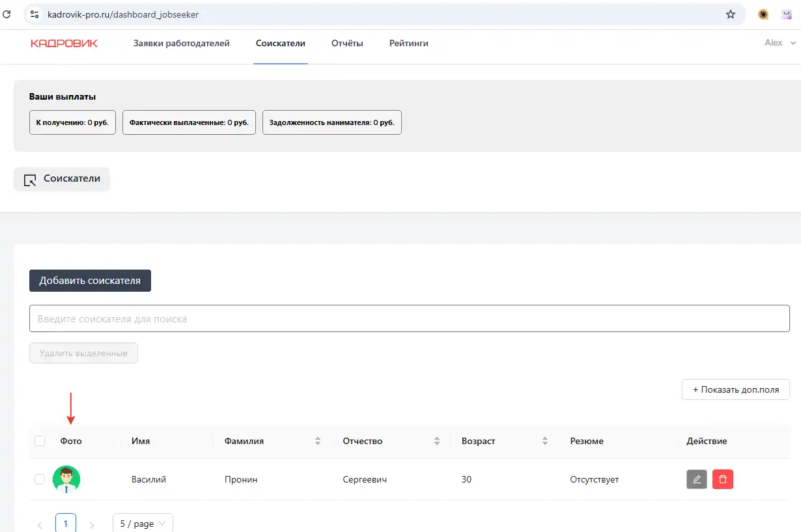Switch to the Отчёты tab
The width and height of the screenshot is (801, 532).
tap(346, 44)
